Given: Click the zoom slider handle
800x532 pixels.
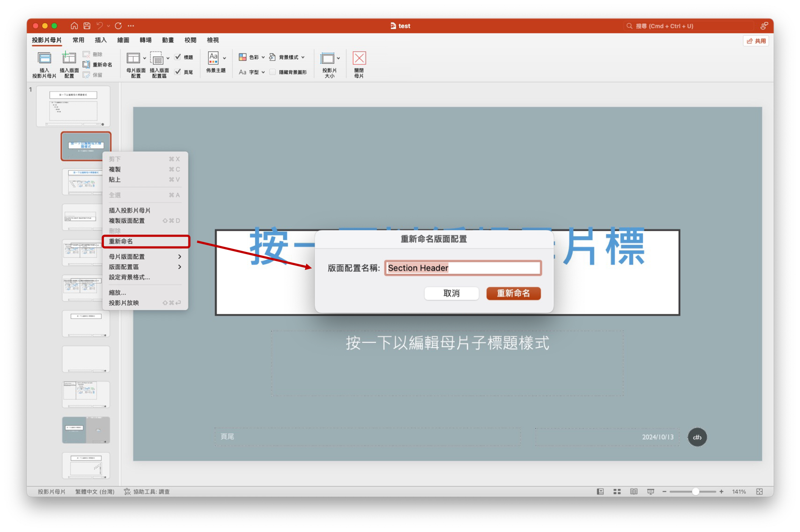Looking at the screenshot, I should [x=695, y=492].
